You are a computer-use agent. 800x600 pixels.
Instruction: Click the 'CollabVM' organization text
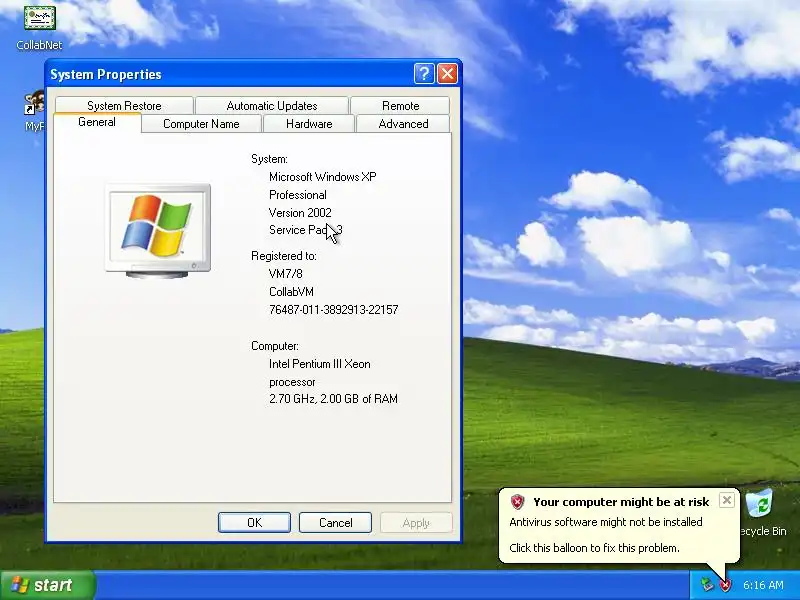click(291, 292)
